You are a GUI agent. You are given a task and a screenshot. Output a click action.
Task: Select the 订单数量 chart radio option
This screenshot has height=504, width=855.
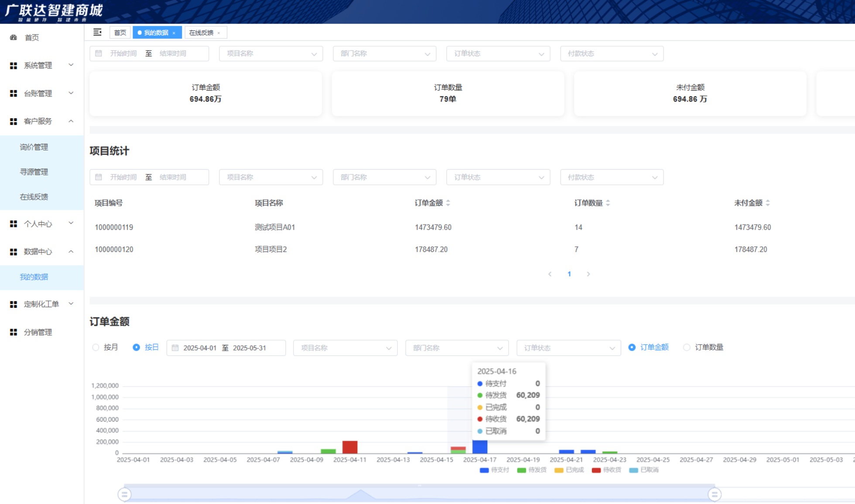coord(687,347)
